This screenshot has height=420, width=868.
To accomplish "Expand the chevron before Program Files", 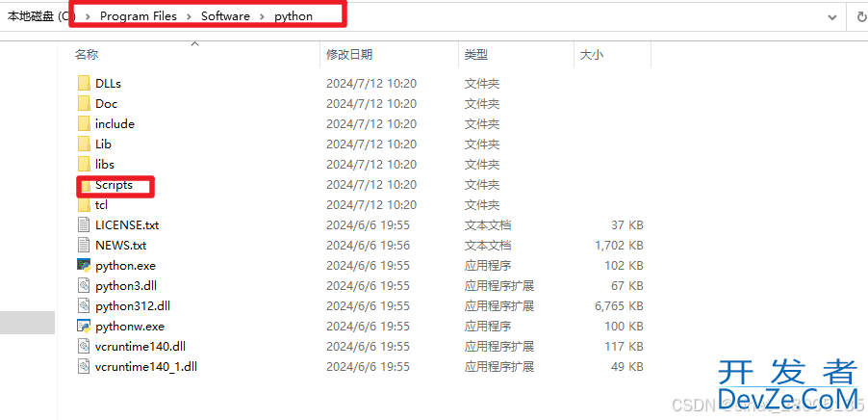I will (x=88, y=16).
